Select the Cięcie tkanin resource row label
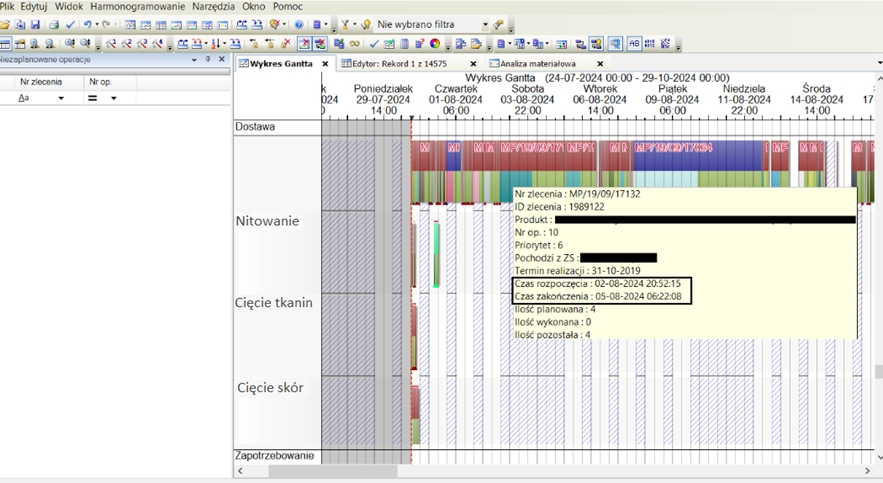Screen dimensions: 883x483 coord(273,302)
